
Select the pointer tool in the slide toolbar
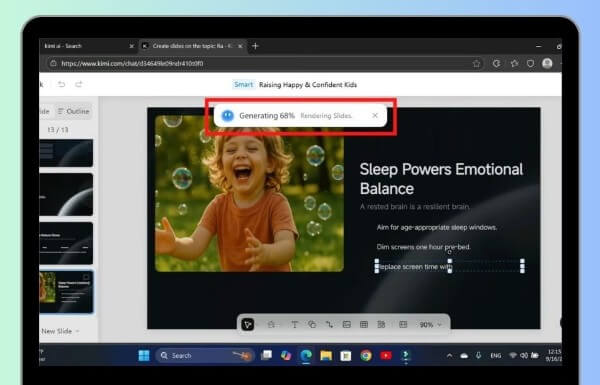[x=248, y=325]
